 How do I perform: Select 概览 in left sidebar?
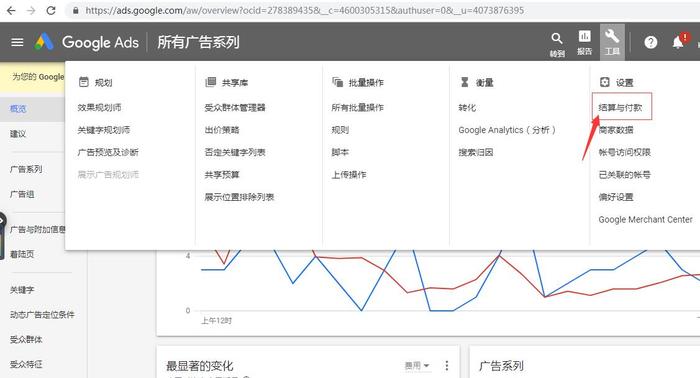[18, 108]
